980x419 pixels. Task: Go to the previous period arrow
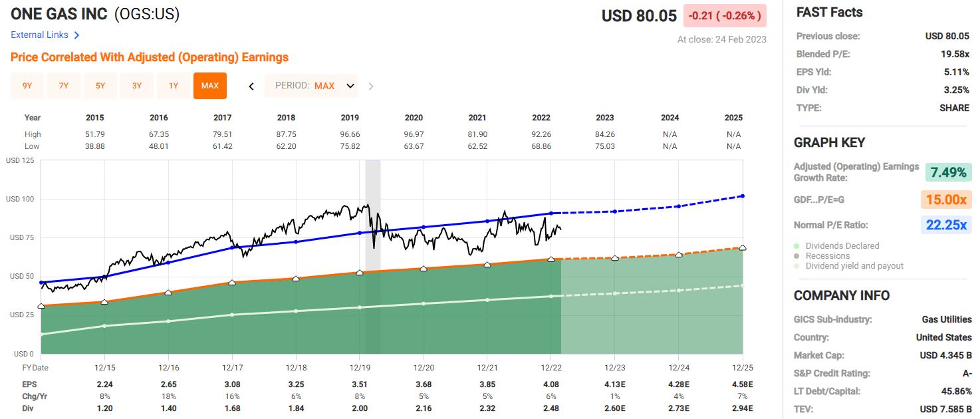click(251, 86)
